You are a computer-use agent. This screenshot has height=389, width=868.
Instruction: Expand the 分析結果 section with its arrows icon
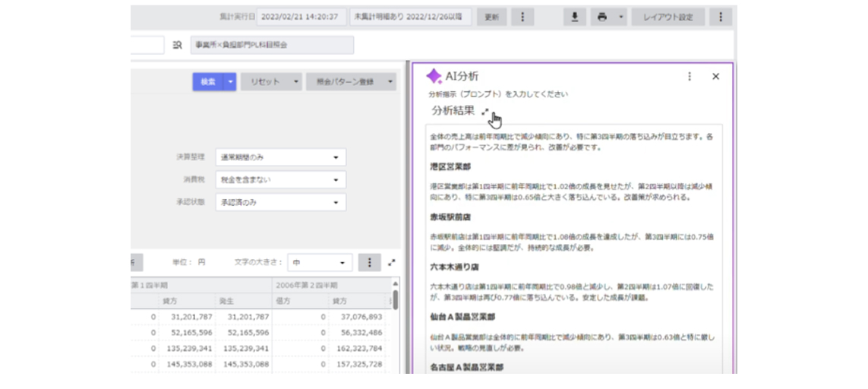pos(485,112)
